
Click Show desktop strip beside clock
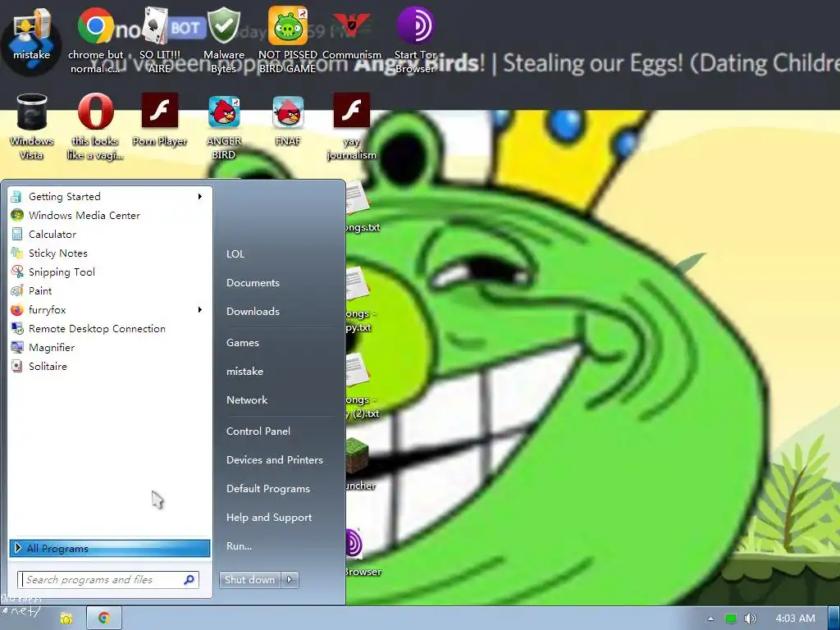point(833,619)
